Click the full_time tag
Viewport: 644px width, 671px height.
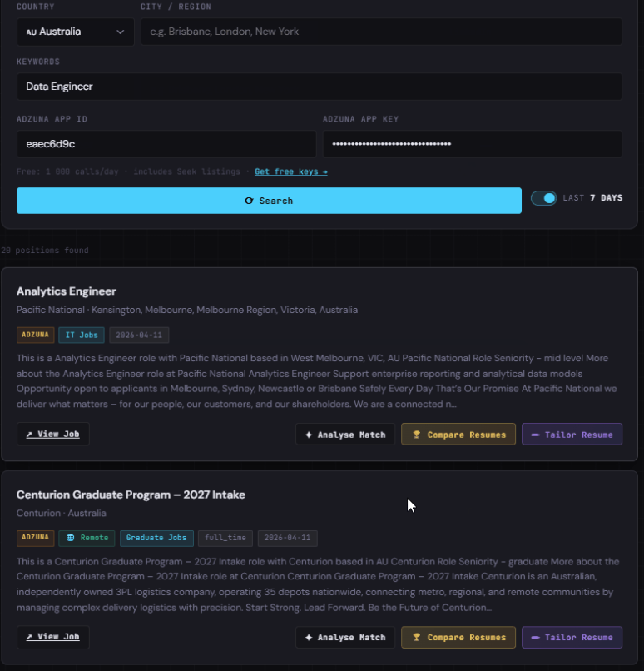[x=225, y=538]
